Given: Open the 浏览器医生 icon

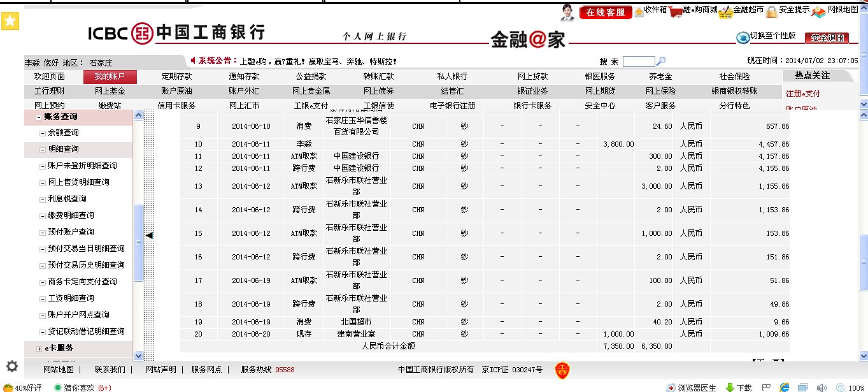Looking at the screenshot, I should pyautogui.click(x=671, y=388).
